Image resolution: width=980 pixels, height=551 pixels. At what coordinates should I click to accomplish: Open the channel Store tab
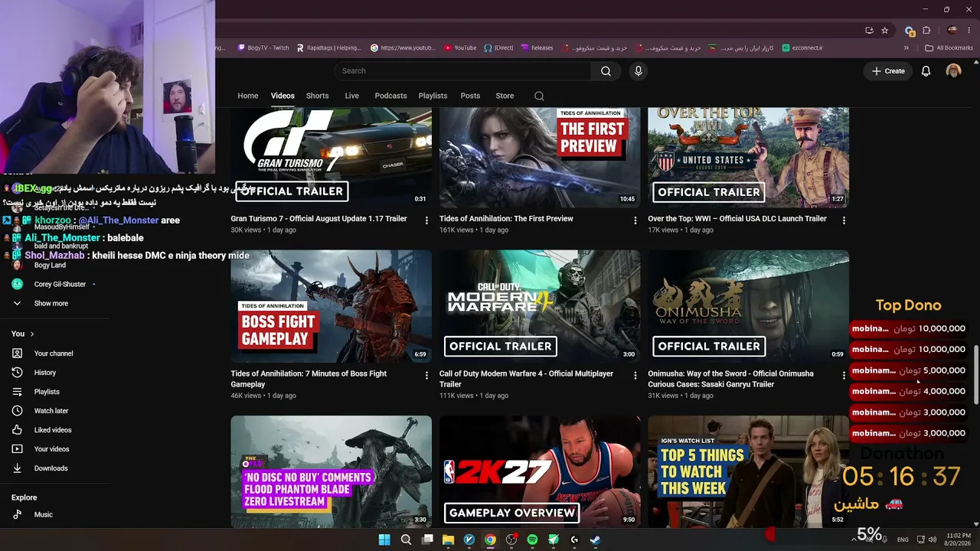click(x=505, y=96)
